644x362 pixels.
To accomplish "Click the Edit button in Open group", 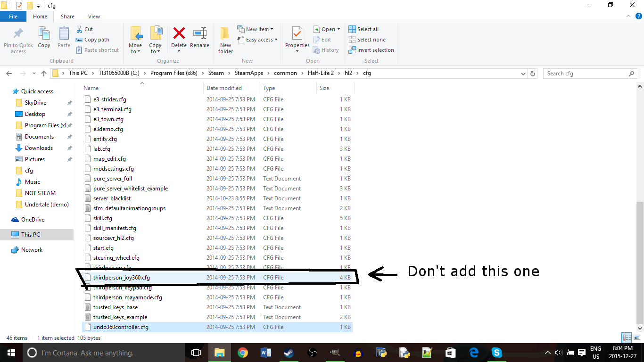I will point(323,40).
